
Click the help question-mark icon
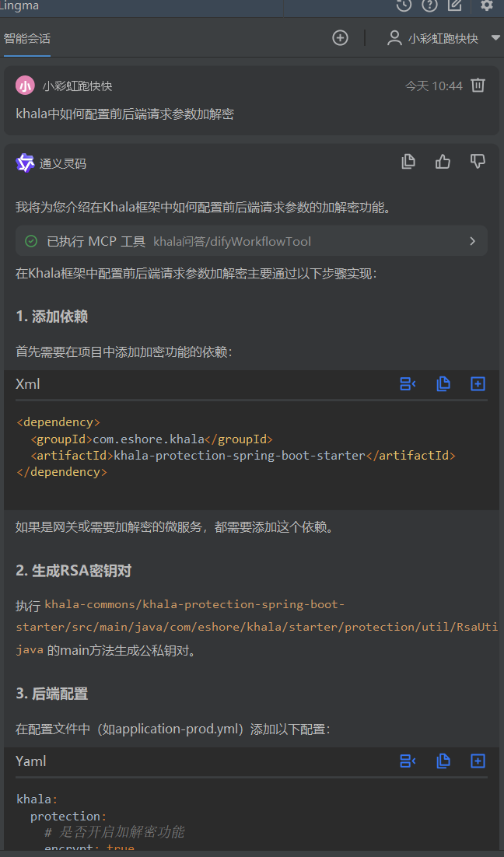429,6
